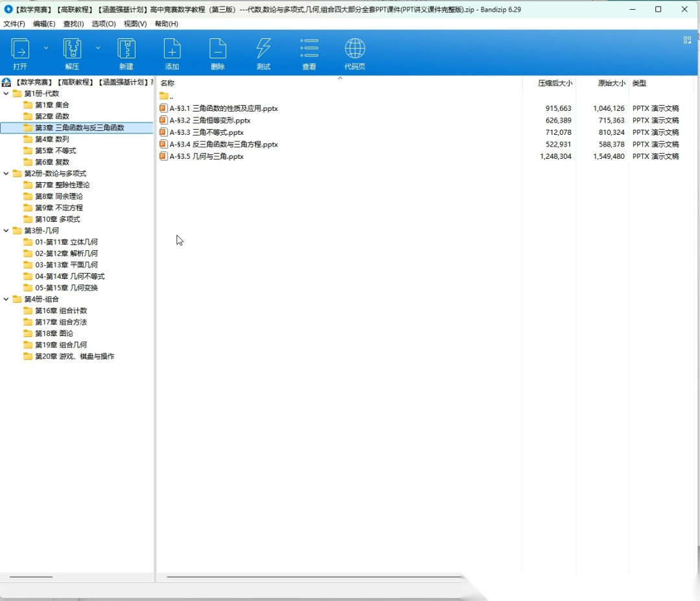Click the grid layout icon at top right
The width and height of the screenshot is (700, 601).
[x=687, y=40]
